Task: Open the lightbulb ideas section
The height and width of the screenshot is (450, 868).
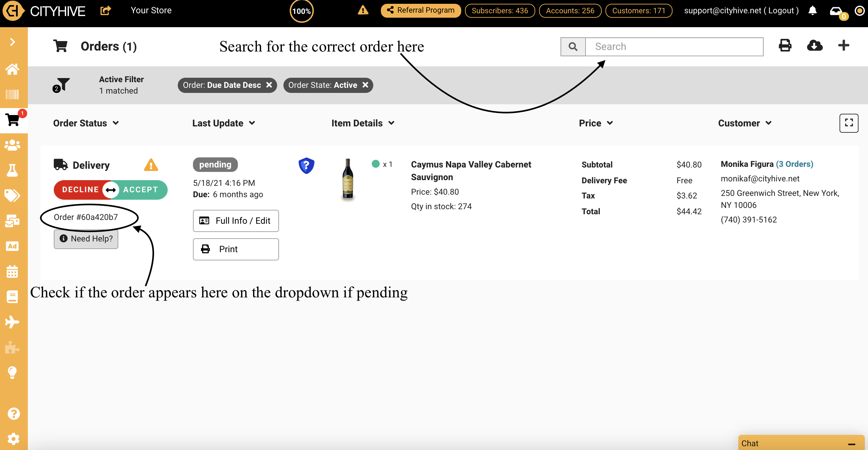Action: pyautogui.click(x=12, y=373)
